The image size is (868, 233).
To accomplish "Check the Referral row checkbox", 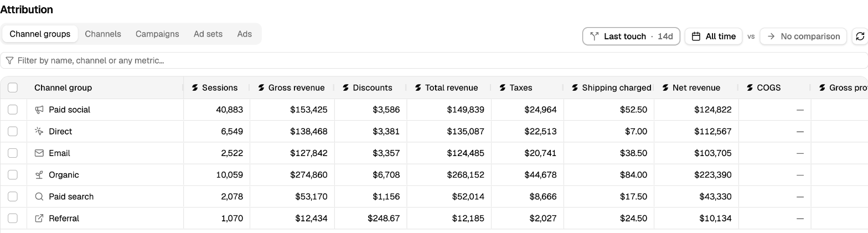I will (13, 218).
